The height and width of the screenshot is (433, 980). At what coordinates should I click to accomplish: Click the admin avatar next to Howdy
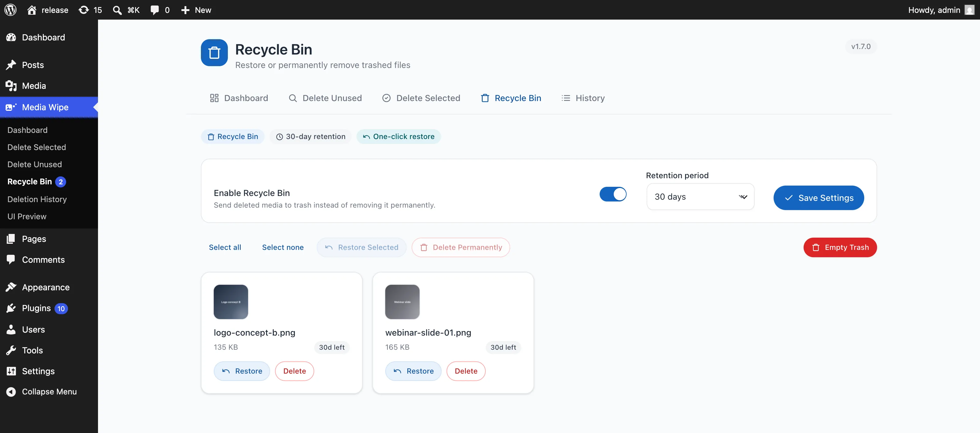tap(969, 10)
